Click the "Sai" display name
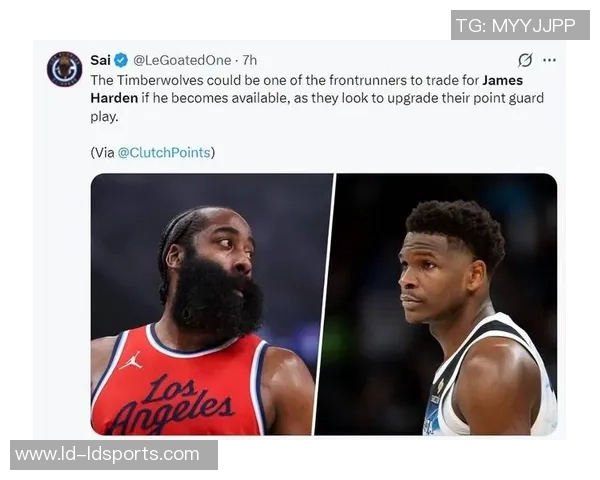The image size is (600, 480). point(100,60)
